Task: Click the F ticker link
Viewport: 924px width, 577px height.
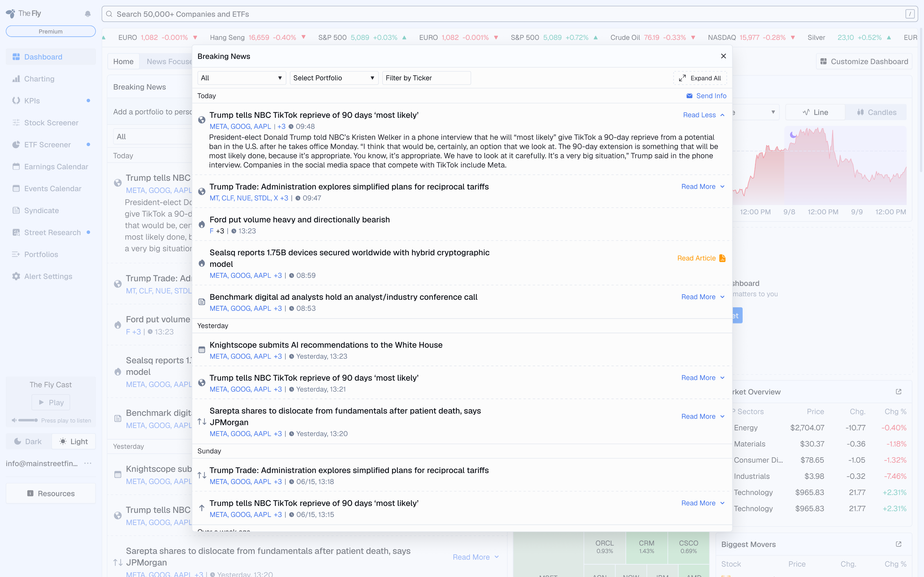Action: [x=211, y=231]
